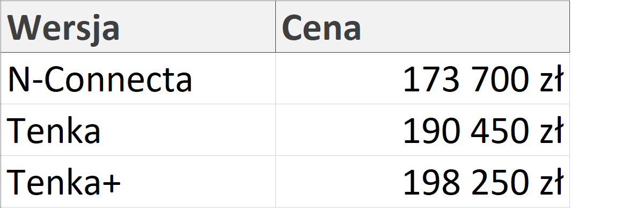The height and width of the screenshot is (208, 644).
Task: Click the right edge of the Cena header
Action: [x=569, y=27]
